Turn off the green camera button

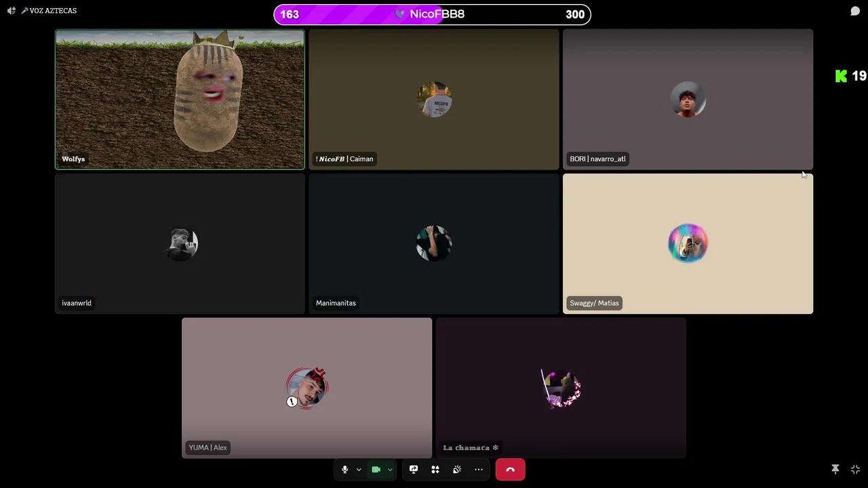point(376,470)
